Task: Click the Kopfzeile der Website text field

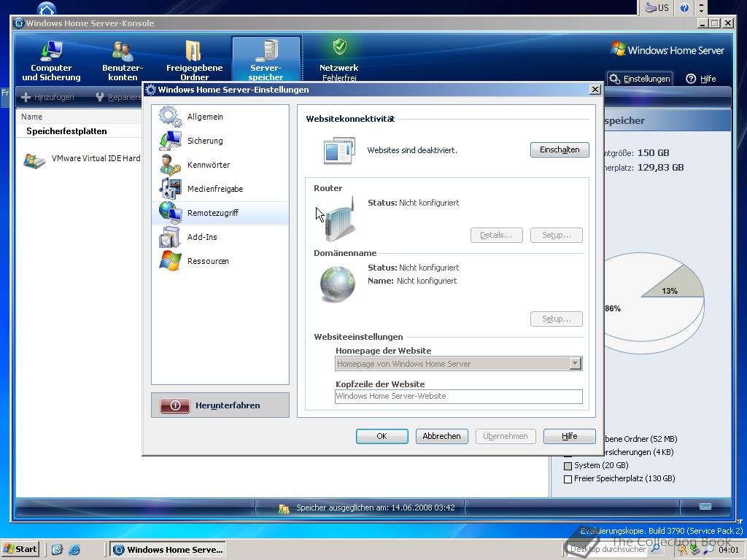Action: point(459,396)
